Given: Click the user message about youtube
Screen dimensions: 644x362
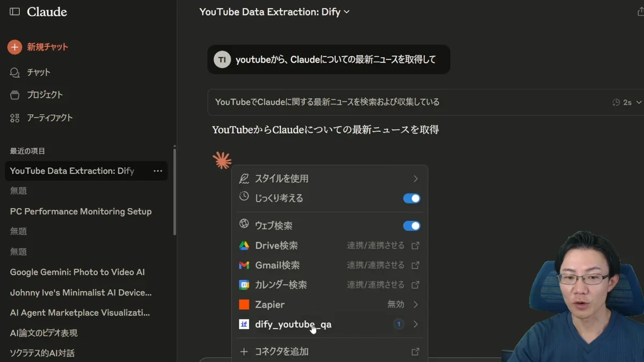Looking at the screenshot, I should click(328, 60).
